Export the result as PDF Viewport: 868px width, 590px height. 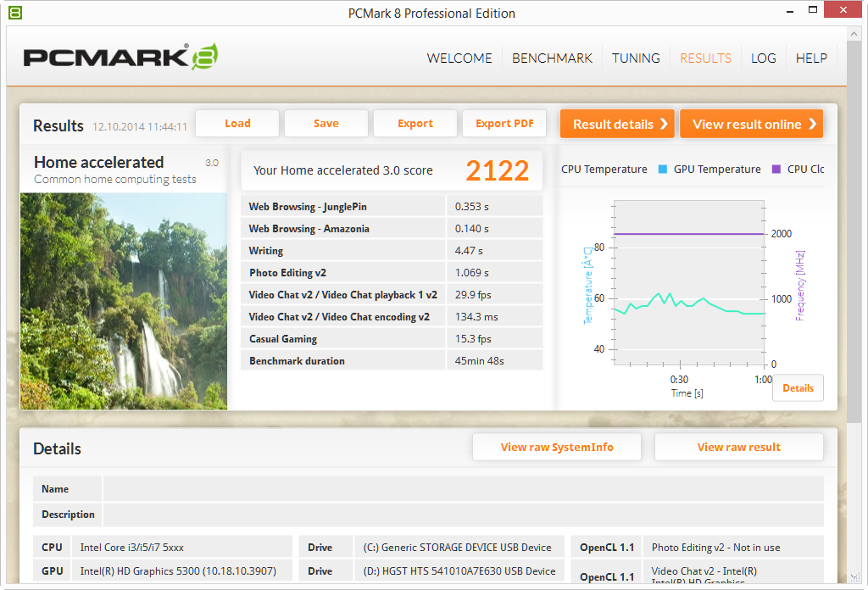click(504, 124)
